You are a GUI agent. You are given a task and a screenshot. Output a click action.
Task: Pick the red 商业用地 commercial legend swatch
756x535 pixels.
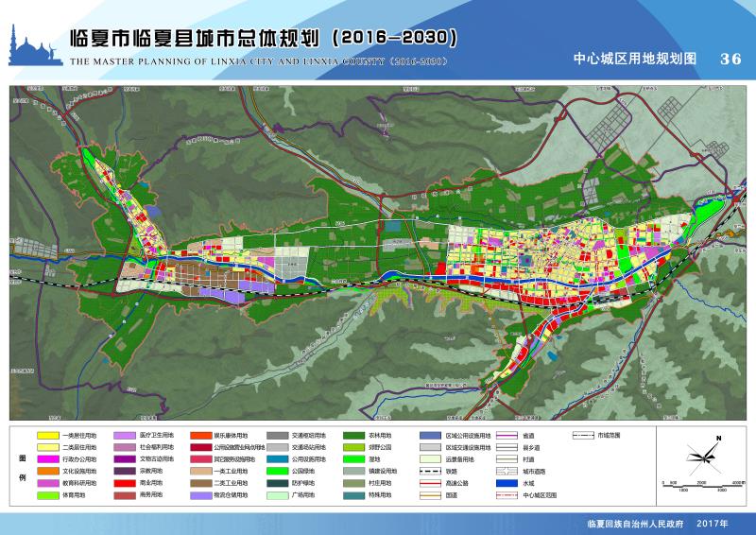click(126, 482)
